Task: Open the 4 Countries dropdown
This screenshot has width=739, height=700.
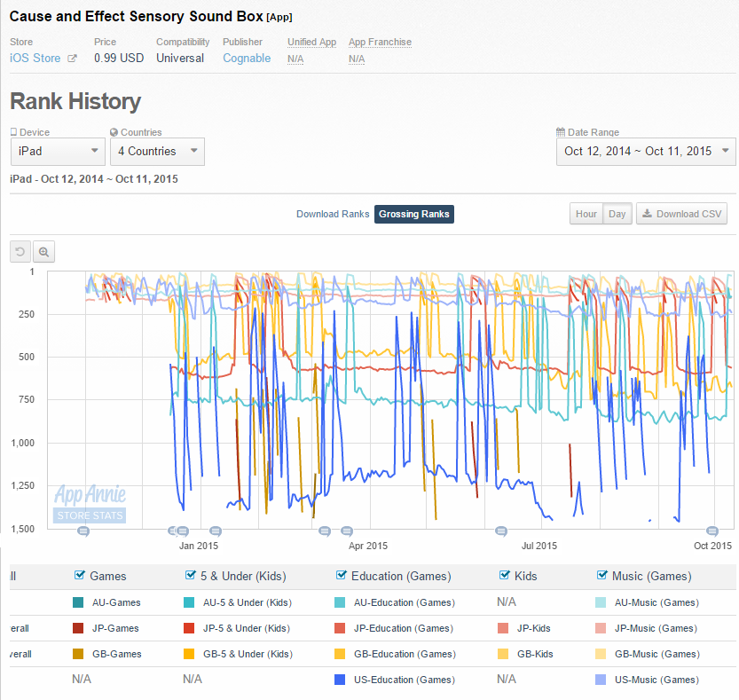Action: [x=157, y=152]
